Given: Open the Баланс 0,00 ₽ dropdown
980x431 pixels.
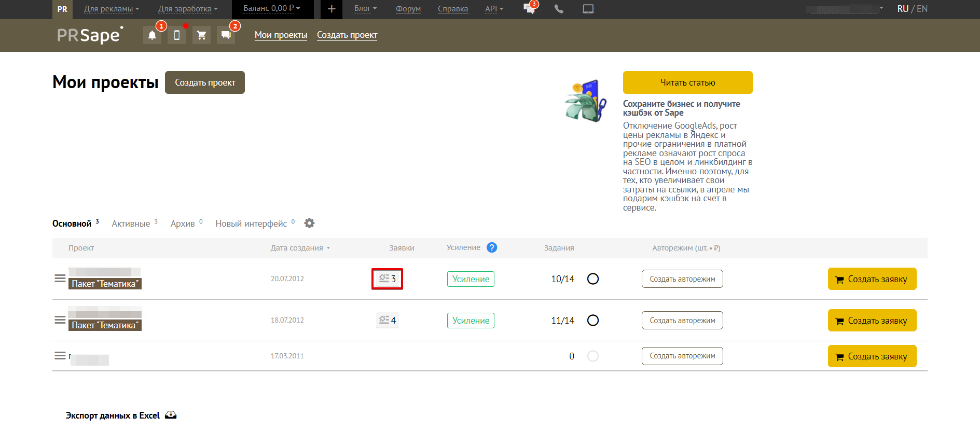Looking at the screenshot, I should [x=272, y=9].
